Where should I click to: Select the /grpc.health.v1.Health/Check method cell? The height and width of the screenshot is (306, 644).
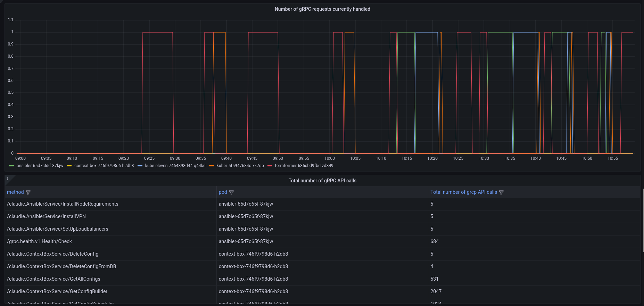[40, 241]
